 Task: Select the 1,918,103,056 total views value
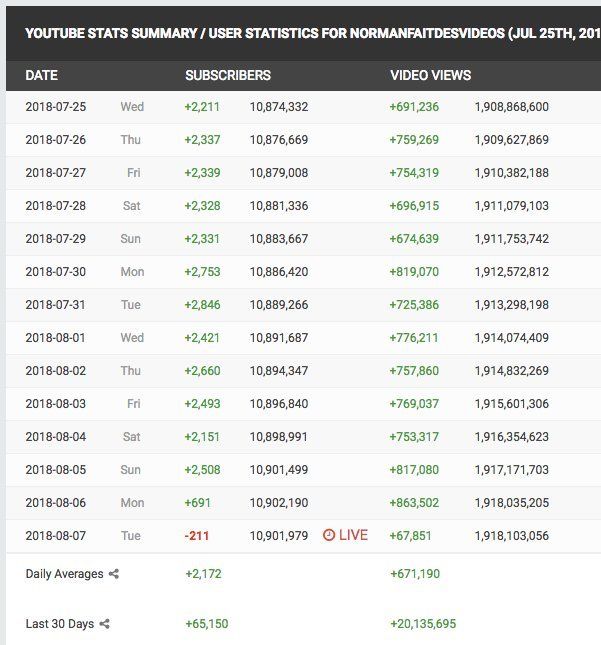pyautogui.click(x=512, y=536)
